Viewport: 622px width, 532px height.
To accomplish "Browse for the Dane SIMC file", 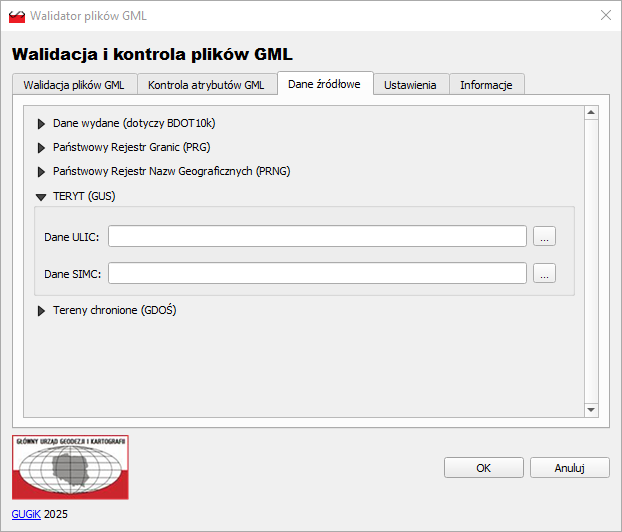I will point(544,273).
